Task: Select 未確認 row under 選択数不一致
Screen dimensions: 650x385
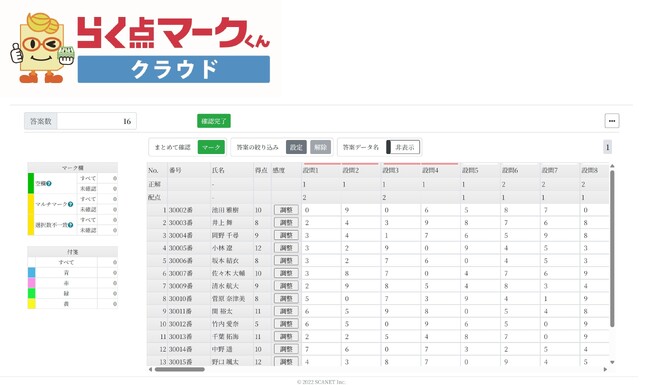Action: point(98,230)
